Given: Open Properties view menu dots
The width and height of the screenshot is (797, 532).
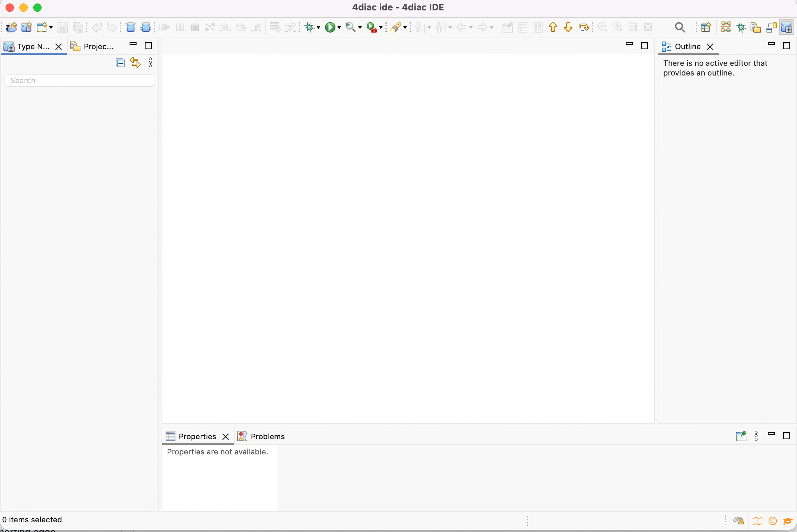Looking at the screenshot, I should click(x=756, y=436).
